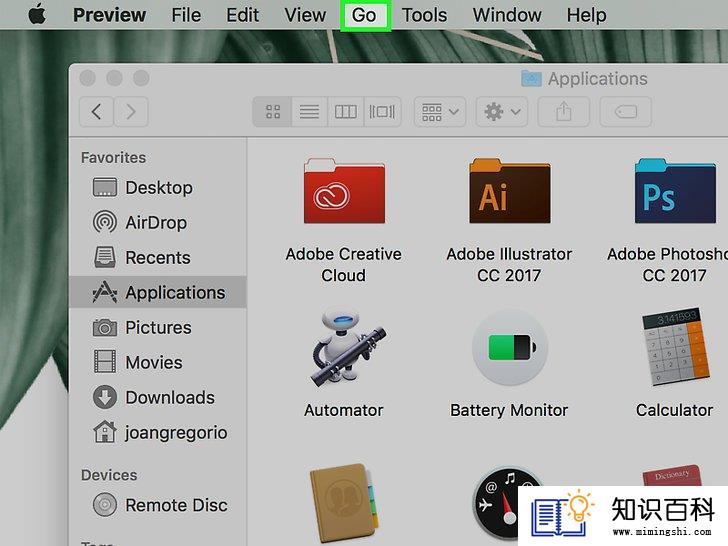Image resolution: width=728 pixels, height=546 pixels.
Task: Click the Calculator name label
Action: [x=674, y=410]
